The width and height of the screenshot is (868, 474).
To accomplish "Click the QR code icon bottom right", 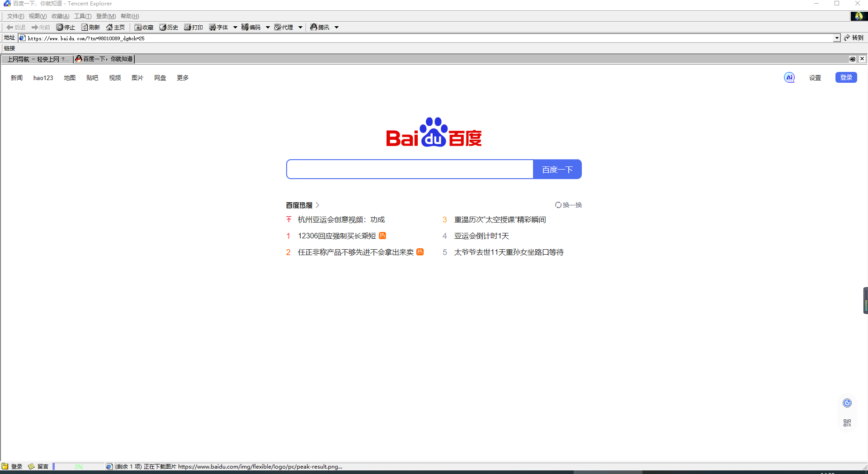I will pyautogui.click(x=847, y=423).
